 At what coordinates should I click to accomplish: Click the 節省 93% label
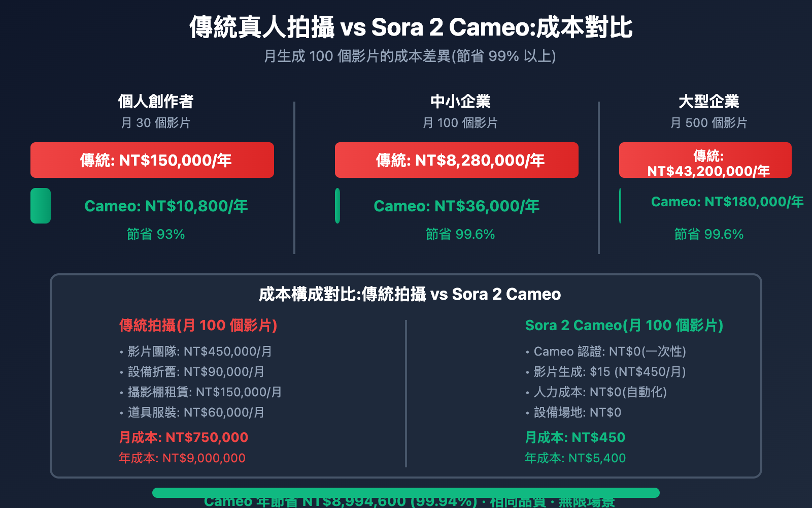click(156, 234)
